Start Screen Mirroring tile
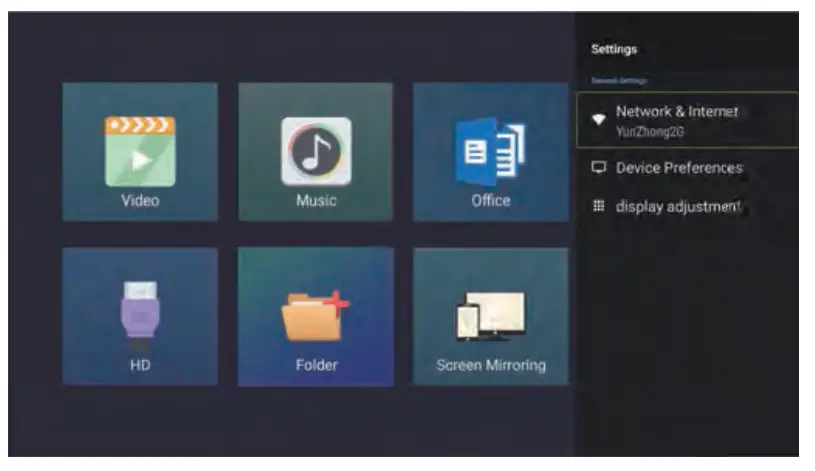815x471 pixels. [491, 316]
